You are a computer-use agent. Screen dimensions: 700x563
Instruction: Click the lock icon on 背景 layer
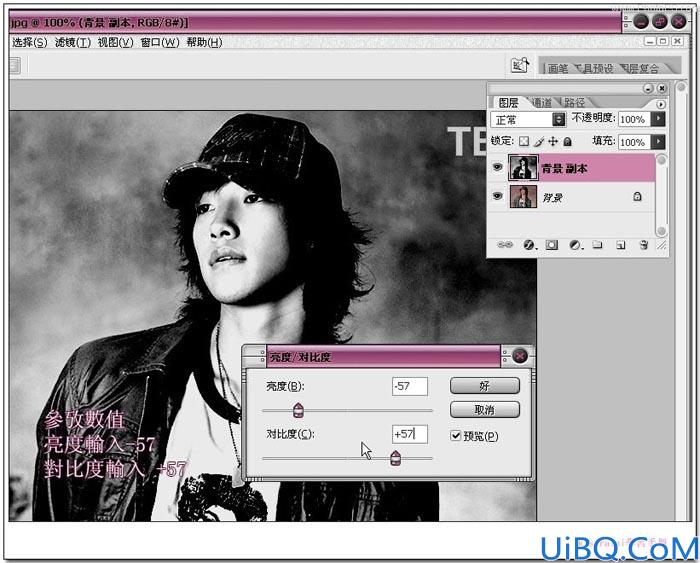pos(637,196)
